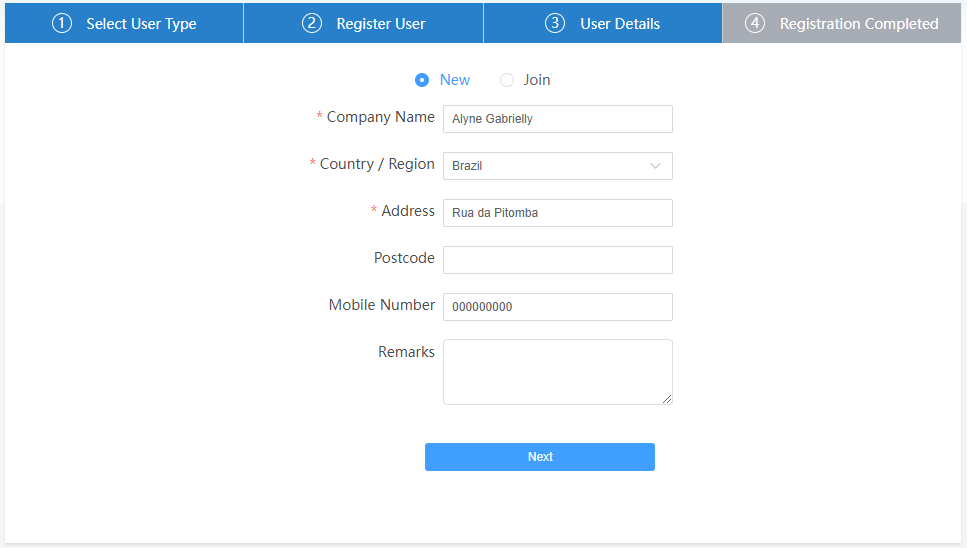Viewport: 967px width, 548px height.
Task: Click the step 3 circled number icon
Action: pyautogui.click(x=555, y=23)
